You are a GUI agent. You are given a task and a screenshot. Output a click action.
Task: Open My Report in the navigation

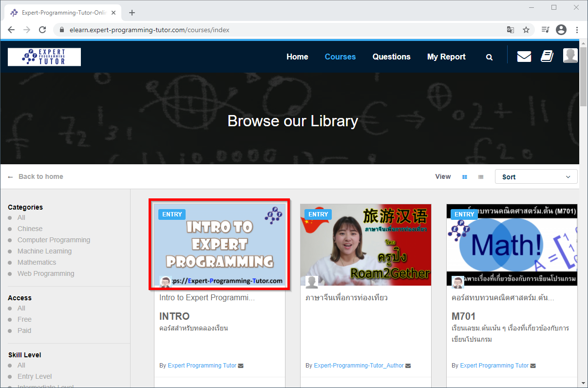pos(446,57)
